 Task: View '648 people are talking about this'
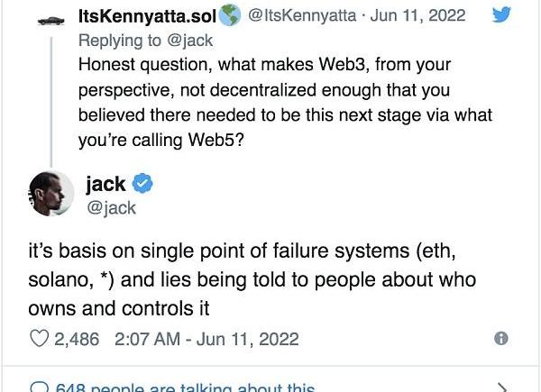pyautogui.click(x=185, y=387)
